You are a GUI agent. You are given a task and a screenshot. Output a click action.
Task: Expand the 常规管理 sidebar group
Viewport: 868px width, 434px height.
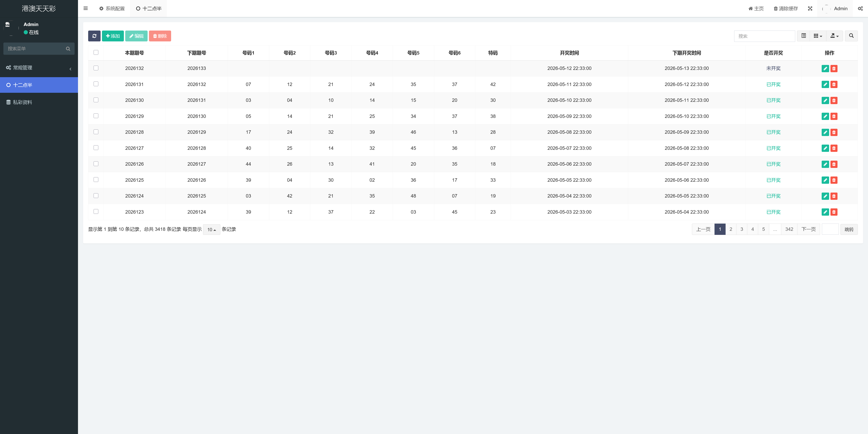click(39, 68)
